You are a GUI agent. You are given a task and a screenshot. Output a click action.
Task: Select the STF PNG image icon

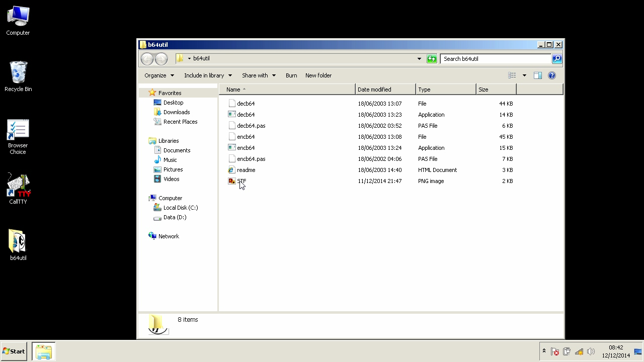[232, 181]
